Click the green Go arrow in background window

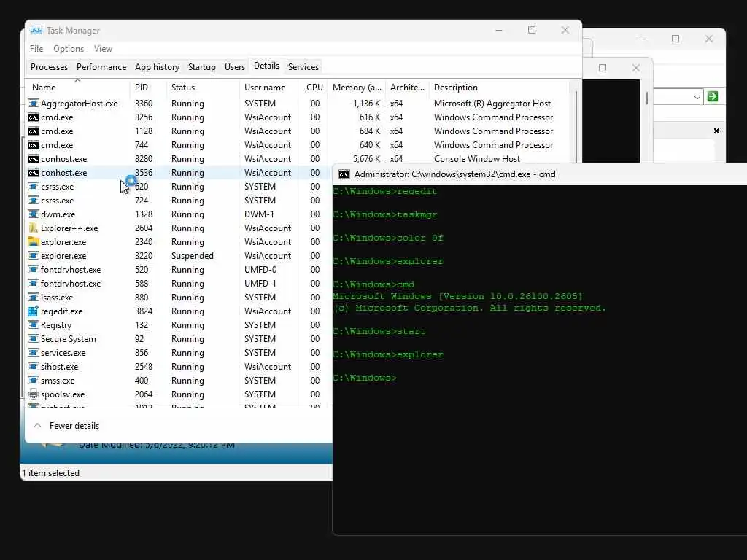click(713, 97)
